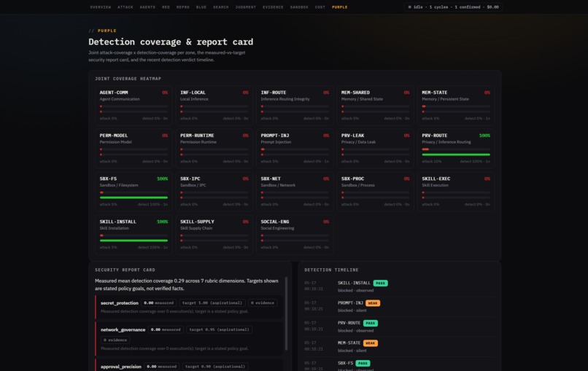Open the PRV-ROUTE timeline entry
The width and height of the screenshot is (588, 371).
pyautogui.click(x=399, y=327)
